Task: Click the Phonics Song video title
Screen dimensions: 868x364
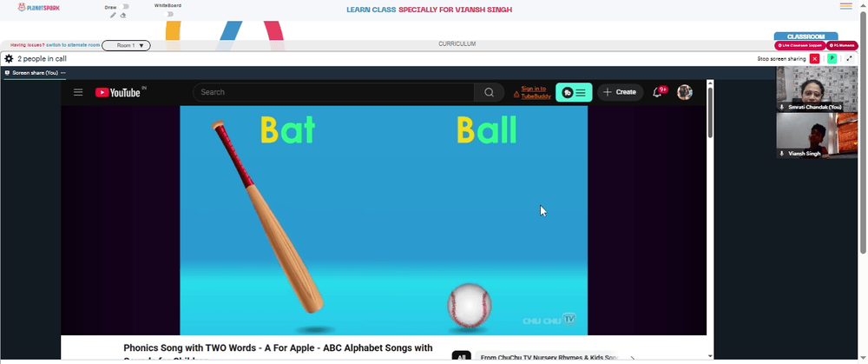Action: coord(278,353)
